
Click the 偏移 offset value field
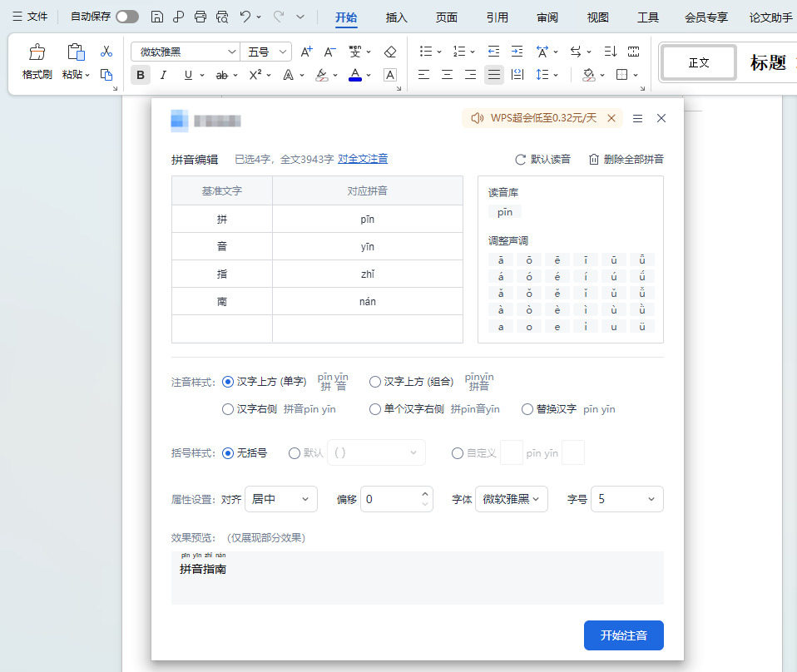397,499
